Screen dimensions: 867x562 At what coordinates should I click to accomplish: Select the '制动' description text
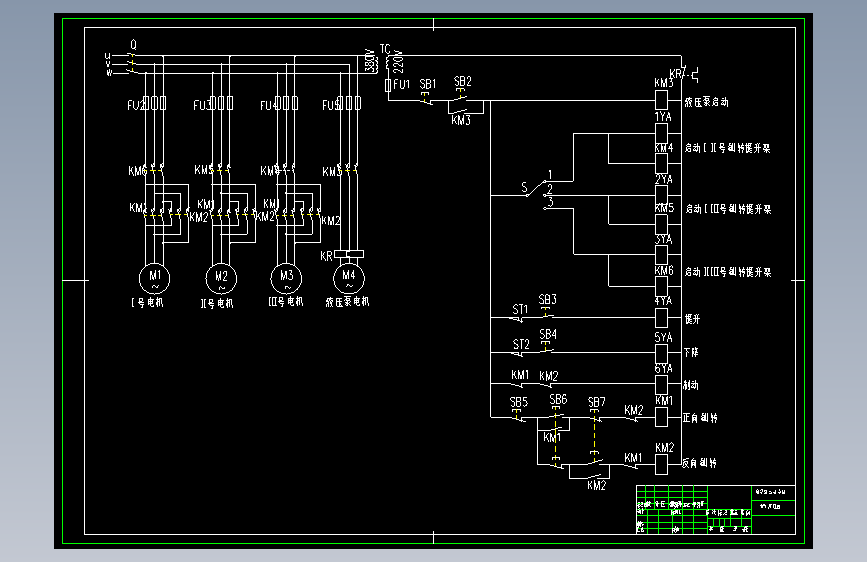pyautogui.click(x=691, y=385)
